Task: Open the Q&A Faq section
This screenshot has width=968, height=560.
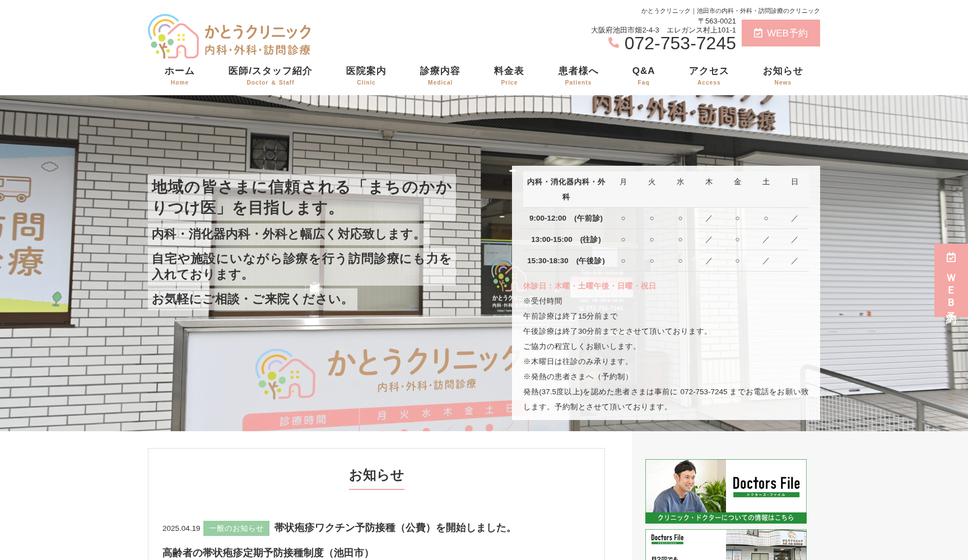Action: click(643, 76)
